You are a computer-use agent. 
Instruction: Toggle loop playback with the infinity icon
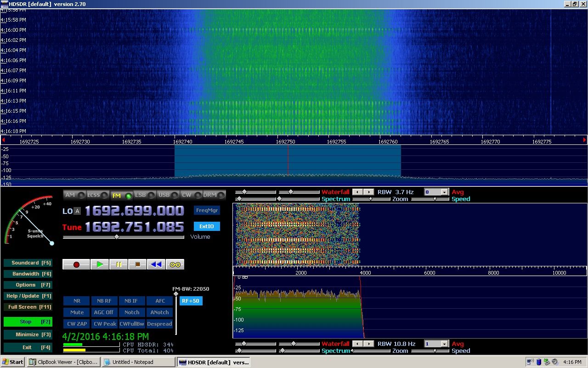175,264
